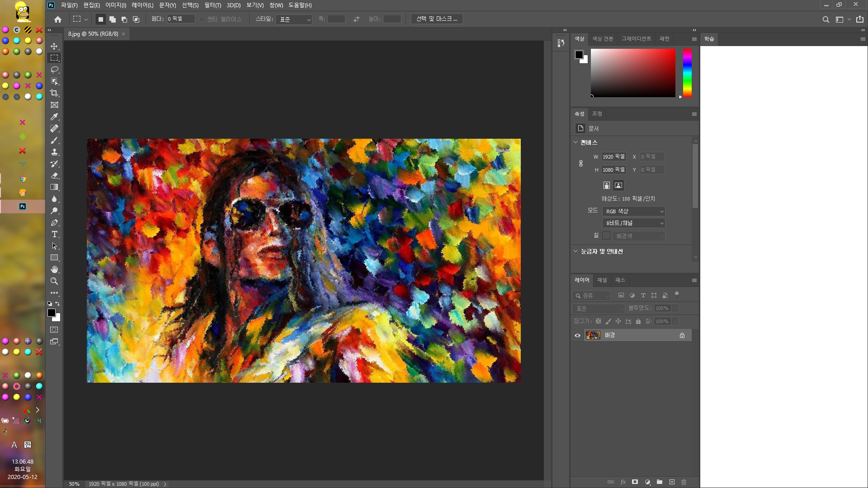
Task: Select the Crop tool in the toolbar
Action: coord(54,93)
